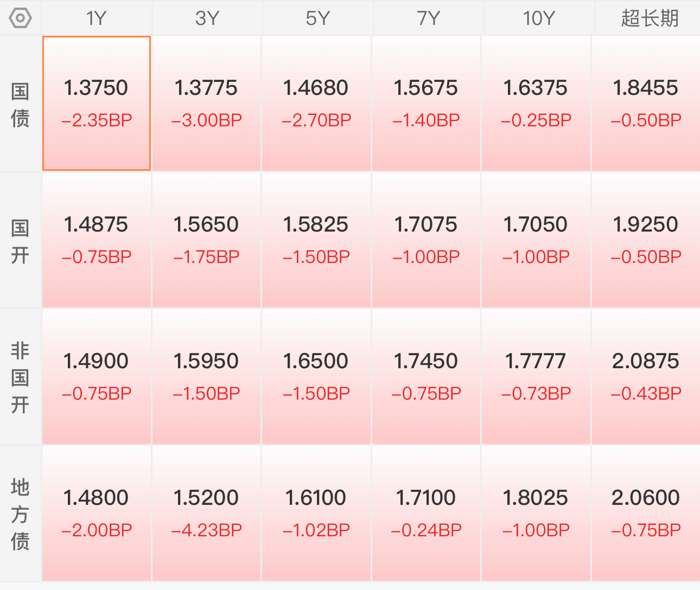700x590 pixels.
Task: Select the 非国开 row label
Action: pyautogui.click(x=20, y=377)
